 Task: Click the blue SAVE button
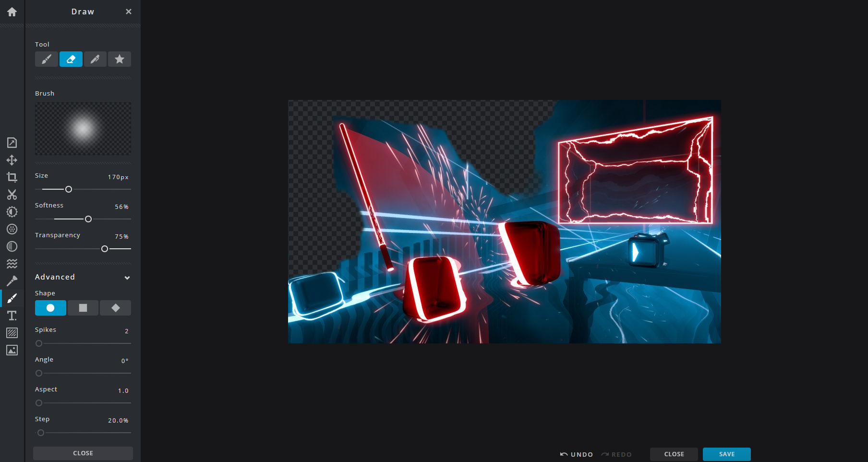[727, 454]
